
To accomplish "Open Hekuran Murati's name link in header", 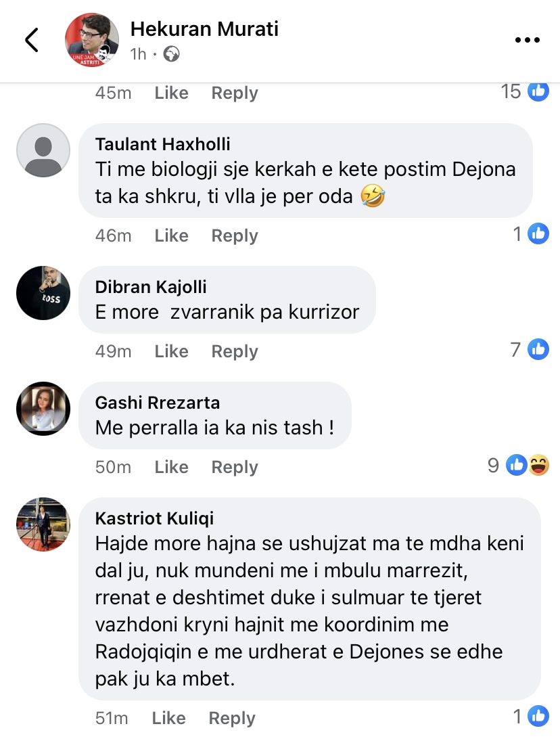I will 204,28.
